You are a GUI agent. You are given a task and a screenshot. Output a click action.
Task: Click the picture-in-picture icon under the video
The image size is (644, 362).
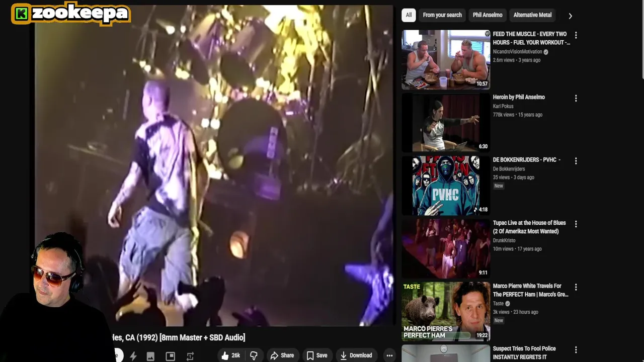[x=171, y=356]
